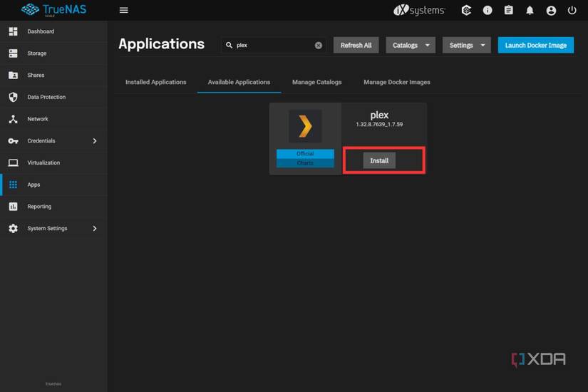Open Virtualization in the sidebar
This screenshot has height=392, width=588.
(53, 163)
